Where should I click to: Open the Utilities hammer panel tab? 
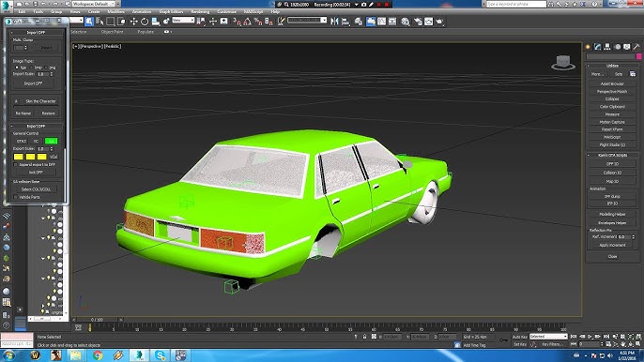coord(636,47)
